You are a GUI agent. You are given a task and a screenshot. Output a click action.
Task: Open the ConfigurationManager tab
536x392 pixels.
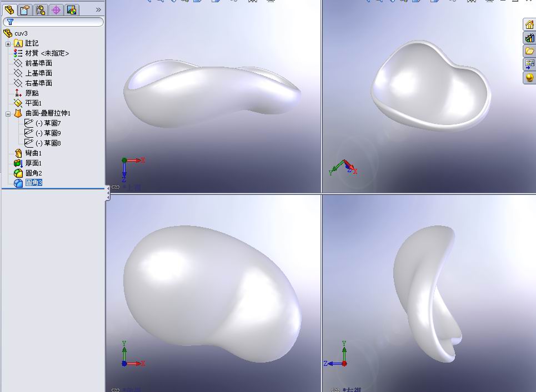point(41,10)
